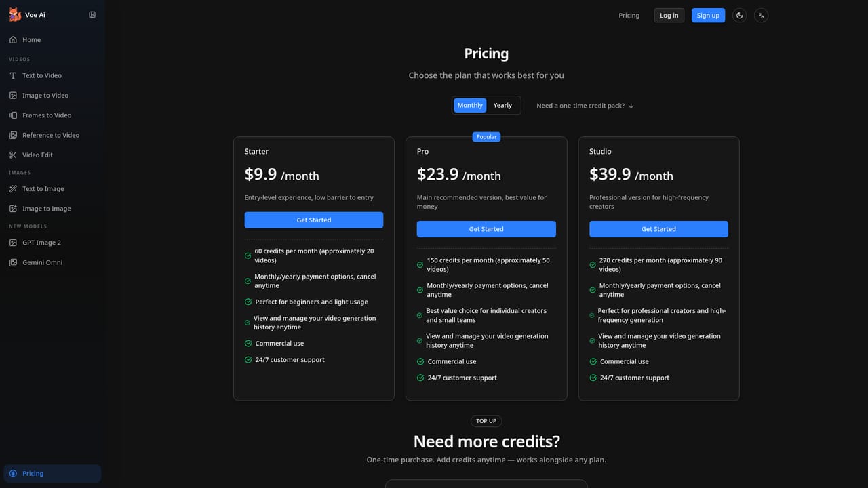Open the Reference to Video tool
868x488 pixels.
52,135
